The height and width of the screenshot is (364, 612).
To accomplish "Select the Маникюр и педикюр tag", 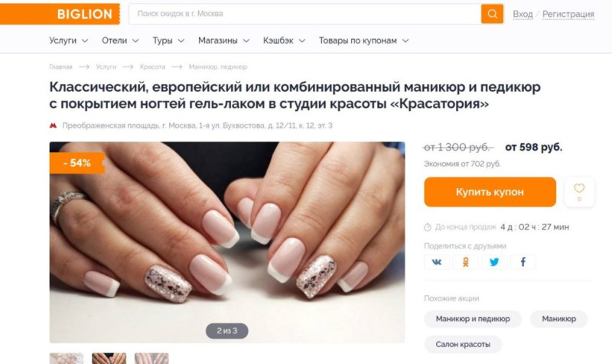I will pyautogui.click(x=473, y=319).
